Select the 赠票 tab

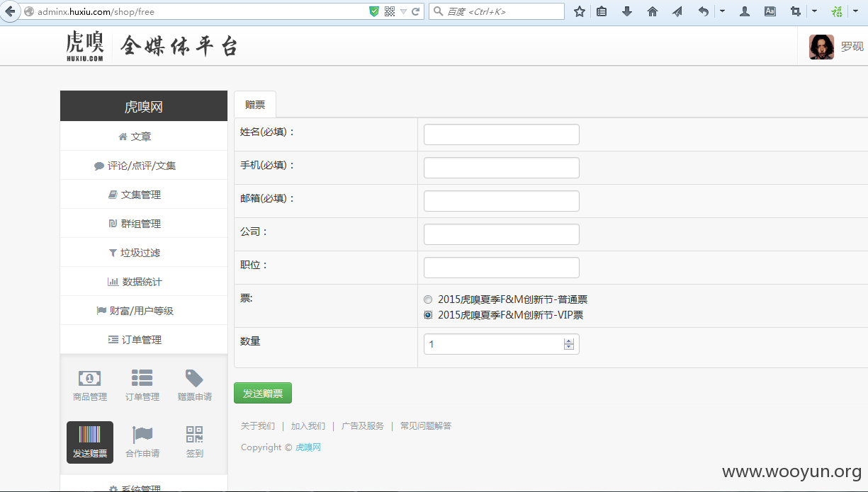coord(255,105)
